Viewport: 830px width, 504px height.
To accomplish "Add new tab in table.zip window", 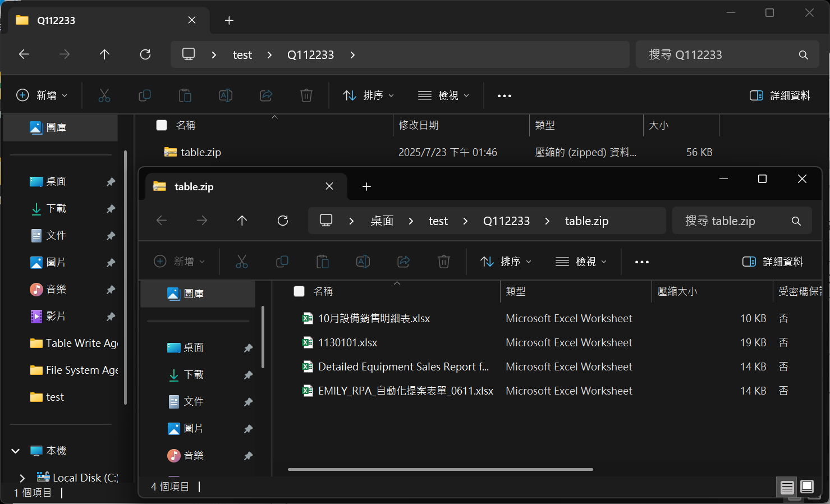I will (366, 187).
